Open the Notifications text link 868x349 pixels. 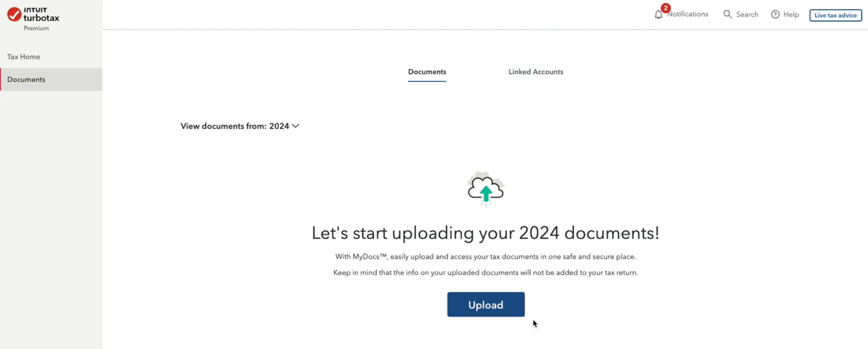pos(688,14)
